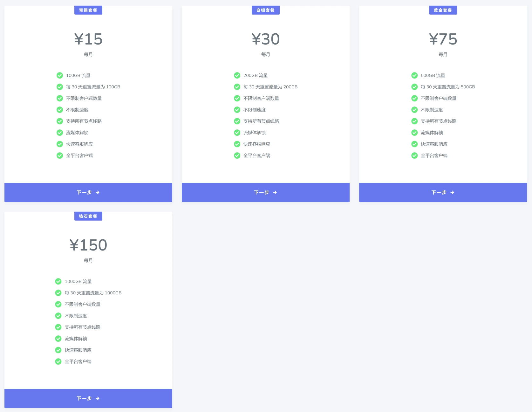Click the ¥75 price on 黄金套餐
Image resolution: width=532 pixels, height=412 pixels.
point(443,39)
